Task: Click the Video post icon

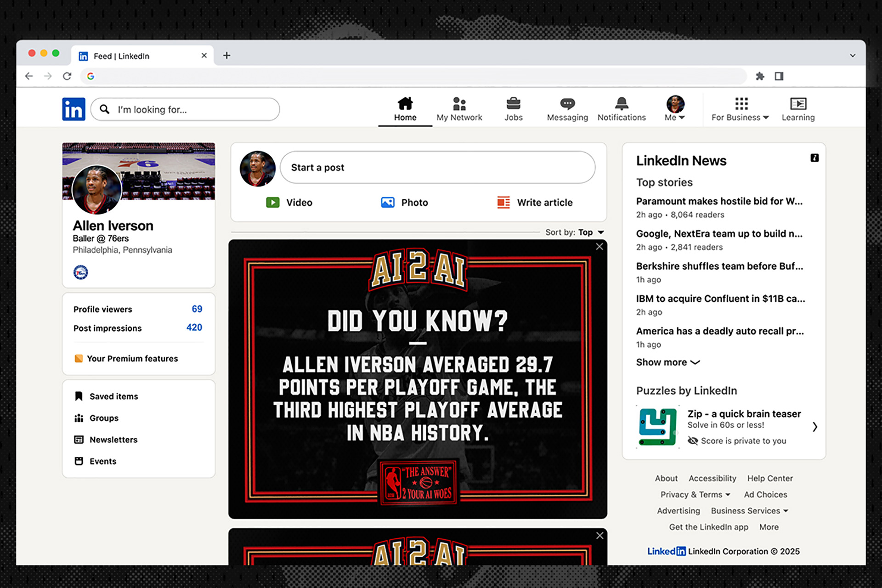Action: [x=273, y=203]
